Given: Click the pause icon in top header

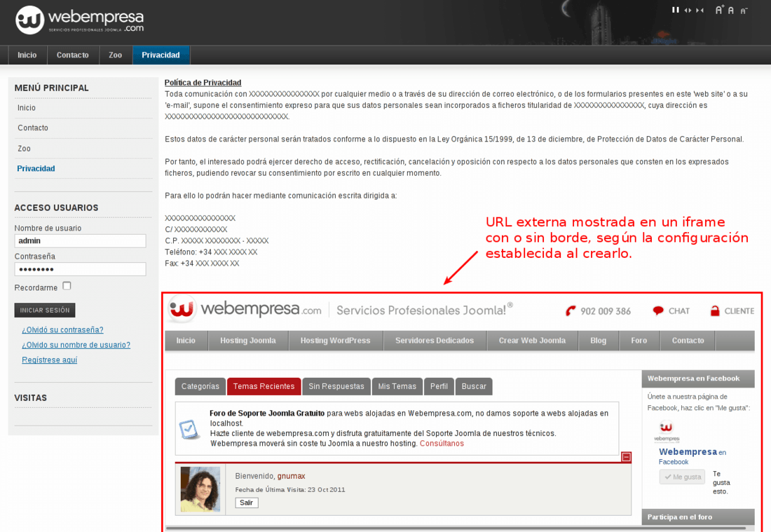Looking at the screenshot, I should pos(676,10).
